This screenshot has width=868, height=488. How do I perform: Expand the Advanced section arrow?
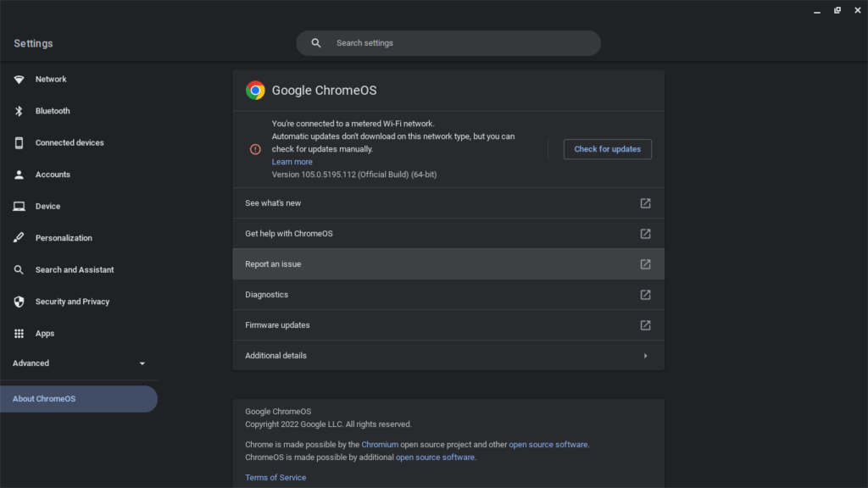point(142,363)
